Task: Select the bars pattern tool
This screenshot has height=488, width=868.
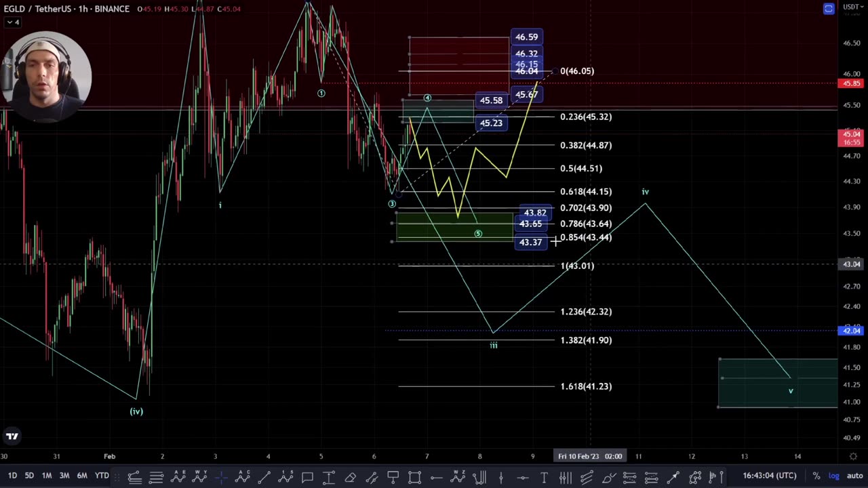Action: [479, 478]
